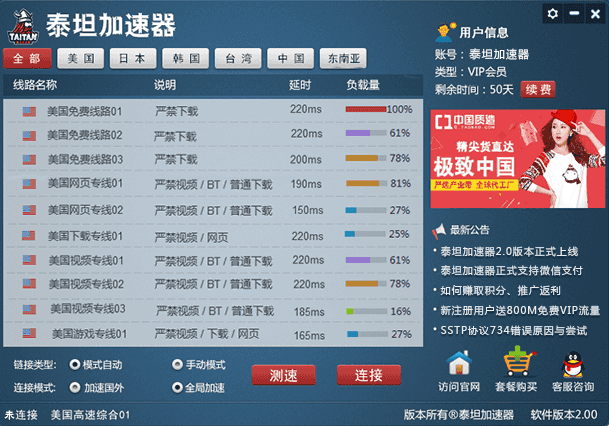Click the 165ms latency value
This screenshot has width=609, height=426.
click(x=309, y=335)
